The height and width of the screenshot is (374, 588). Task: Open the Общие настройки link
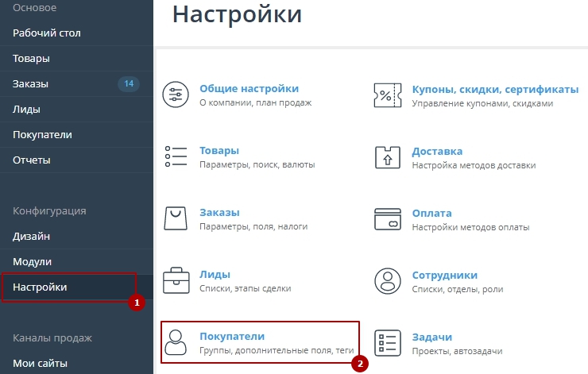pyautogui.click(x=249, y=88)
